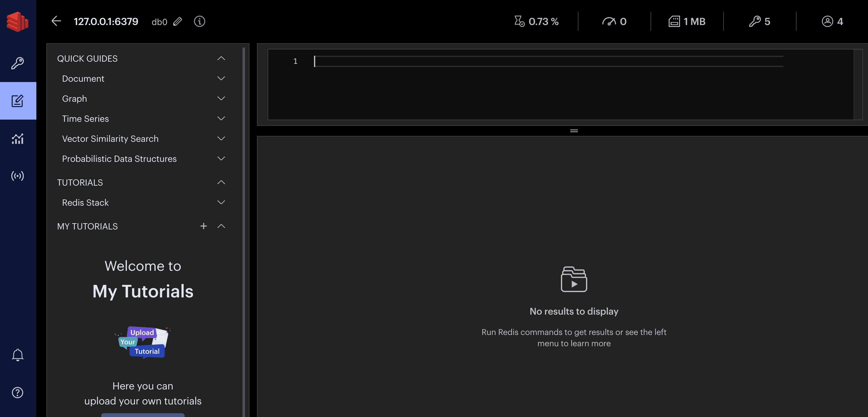
Task: Collapse the My Tutorials section
Action: (x=221, y=226)
